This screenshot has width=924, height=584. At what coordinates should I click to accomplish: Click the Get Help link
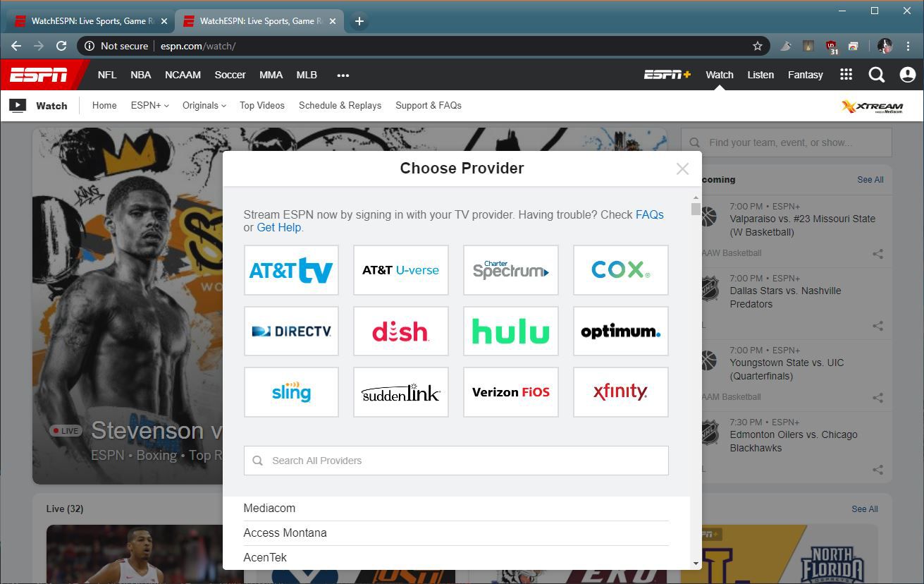[279, 228]
